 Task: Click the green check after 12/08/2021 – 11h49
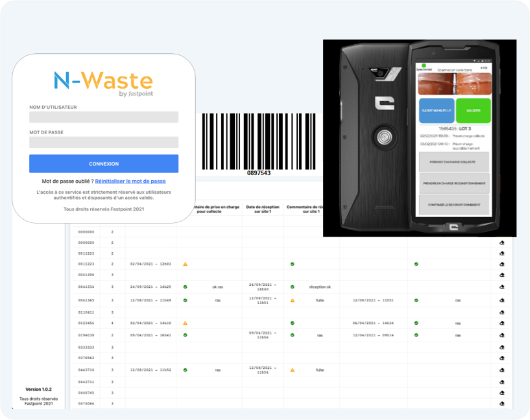pos(186,300)
